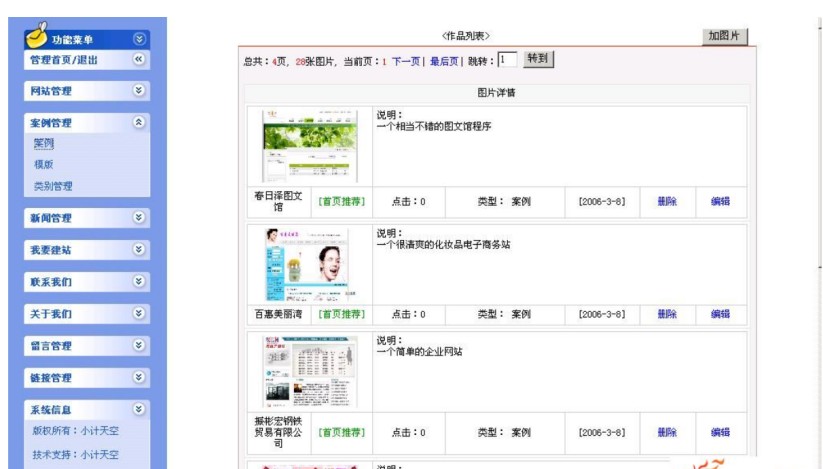Expand the 新闻管理 chevron icon
This screenshot has height=469, width=823.
pyautogui.click(x=139, y=218)
